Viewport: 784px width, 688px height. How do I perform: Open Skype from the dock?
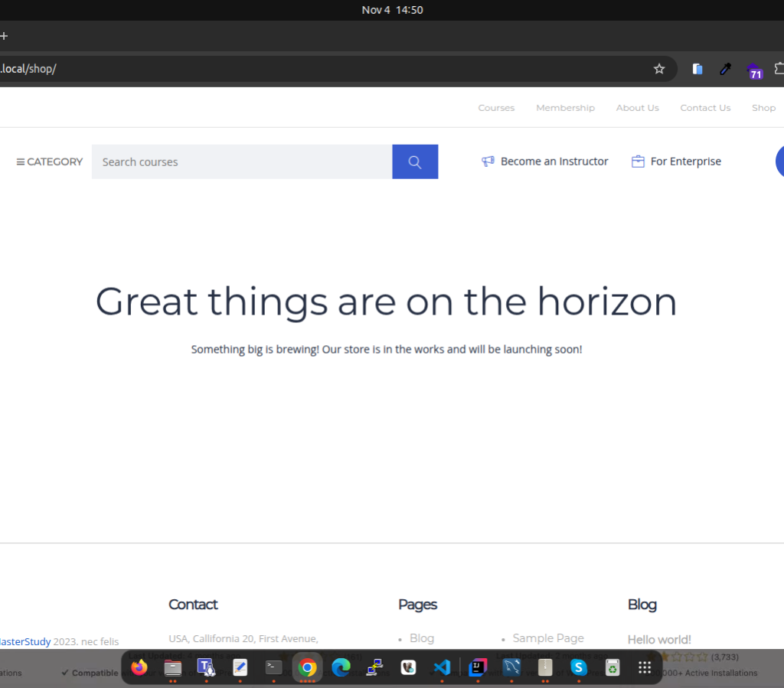point(579,667)
